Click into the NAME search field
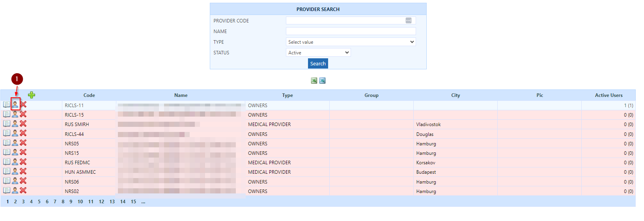The image size is (644, 221). click(351, 31)
